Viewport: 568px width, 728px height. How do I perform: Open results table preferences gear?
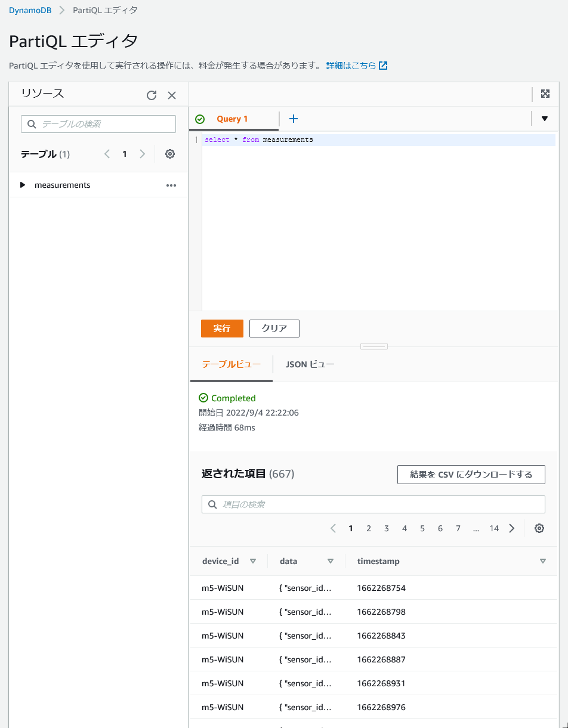[x=539, y=528]
